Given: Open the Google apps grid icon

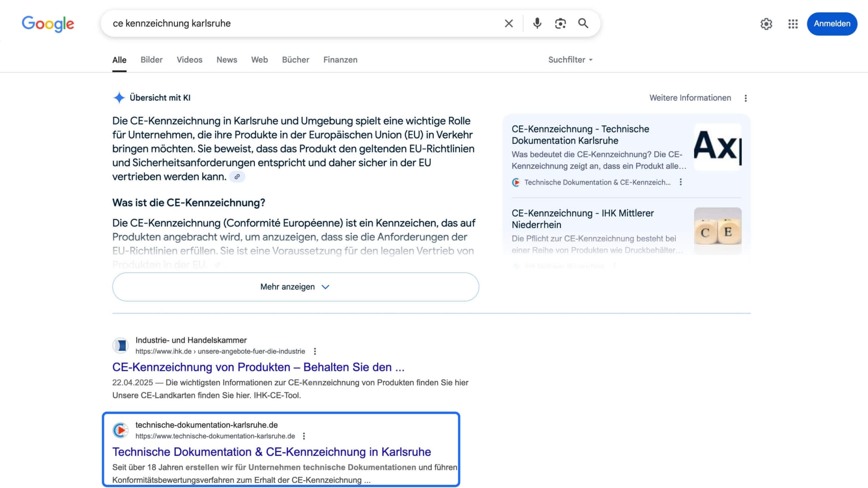Looking at the screenshot, I should pos(793,24).
